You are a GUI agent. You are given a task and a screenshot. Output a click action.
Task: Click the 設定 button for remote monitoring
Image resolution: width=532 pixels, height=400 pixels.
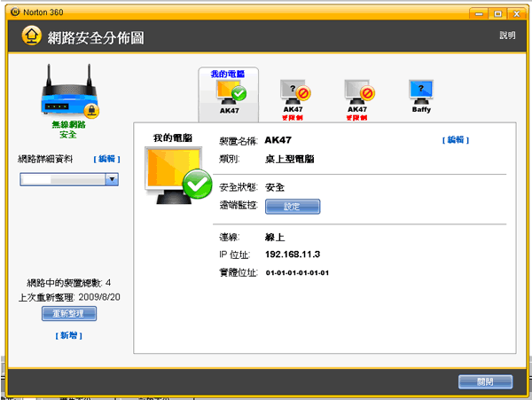point(293,207)
